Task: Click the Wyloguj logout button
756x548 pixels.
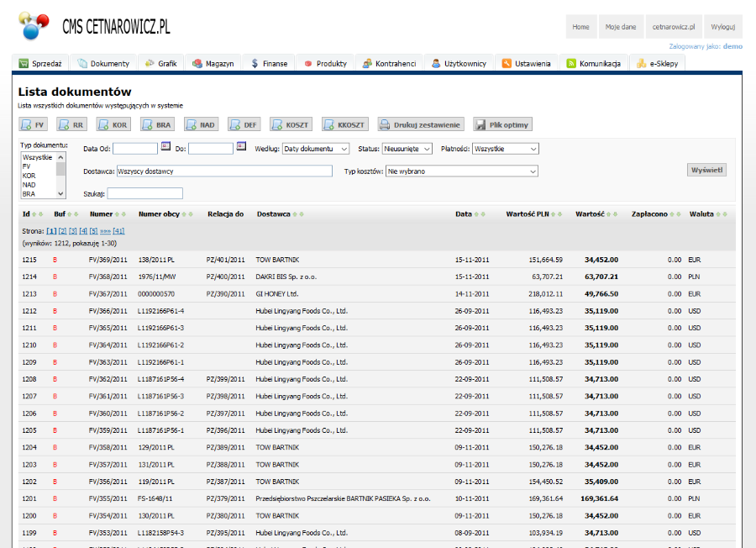Action: [x=722, y=27]
